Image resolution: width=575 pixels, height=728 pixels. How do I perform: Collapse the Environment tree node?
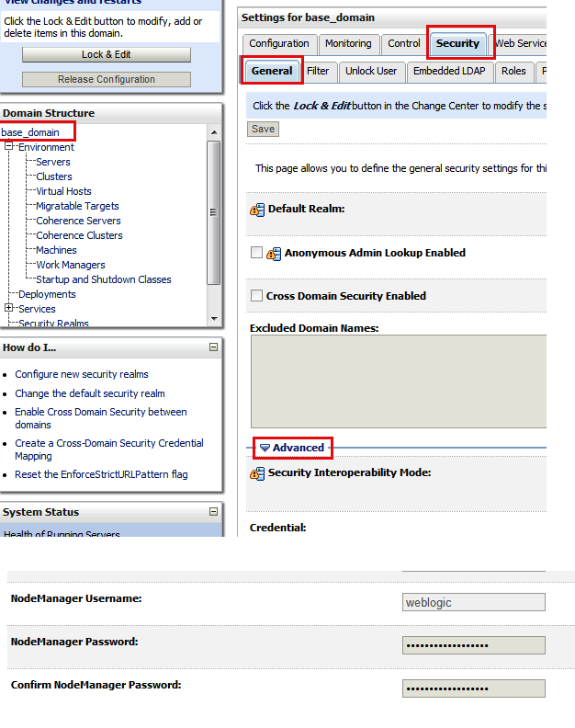coord(8,146)
